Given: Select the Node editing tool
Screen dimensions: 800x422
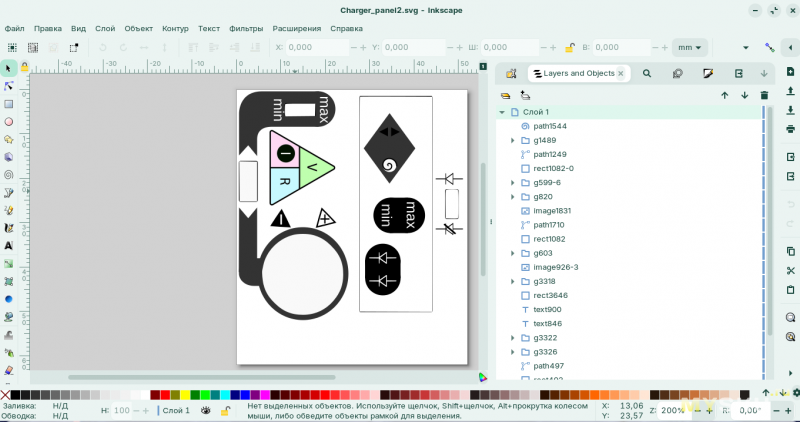Looking at the screenshot, I should tap(9, 86).
